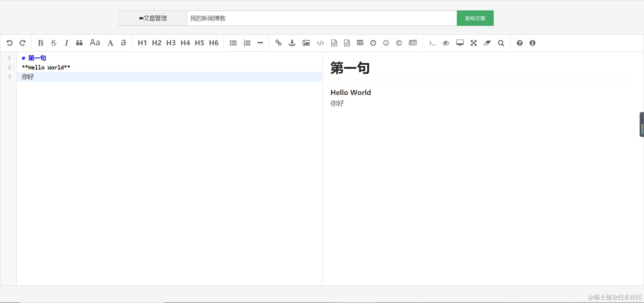Clear the editor with eraser icon

[487, 43]
